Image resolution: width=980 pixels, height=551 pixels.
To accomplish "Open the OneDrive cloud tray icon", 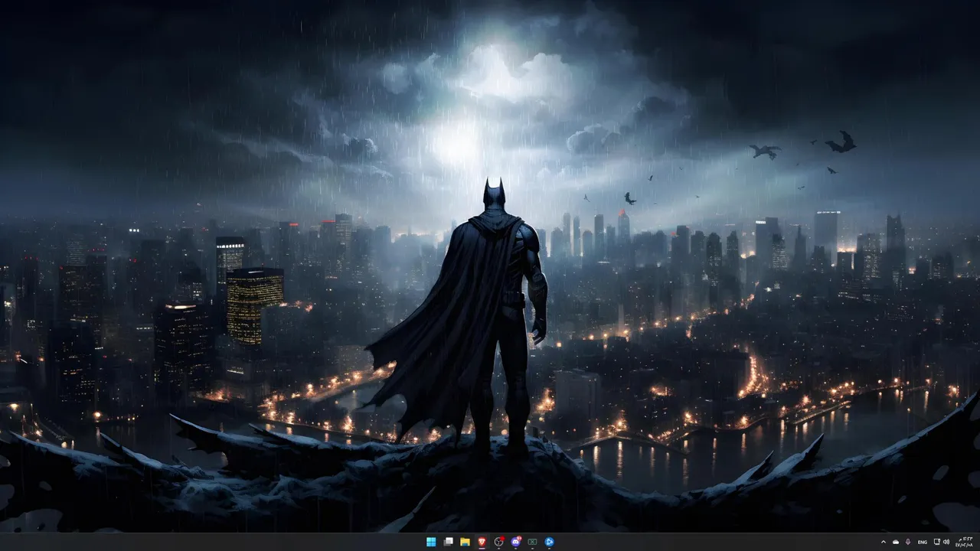I will click(x=896, y=542).
